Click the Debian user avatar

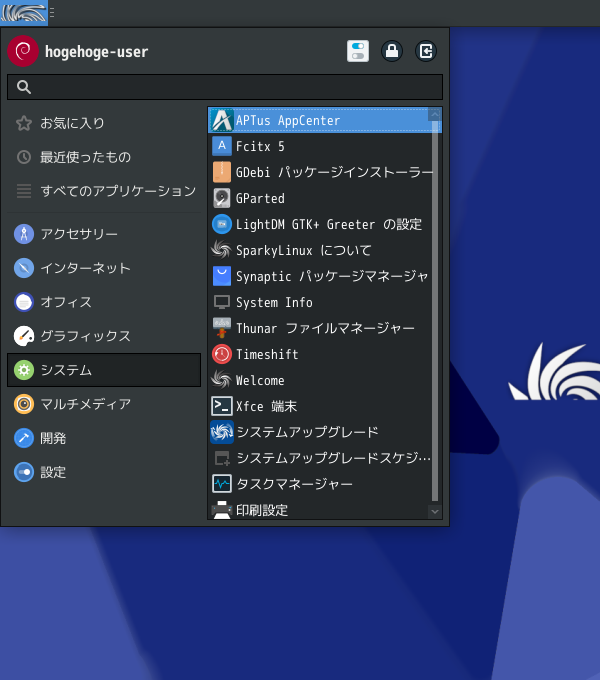[x=23, y=51]
